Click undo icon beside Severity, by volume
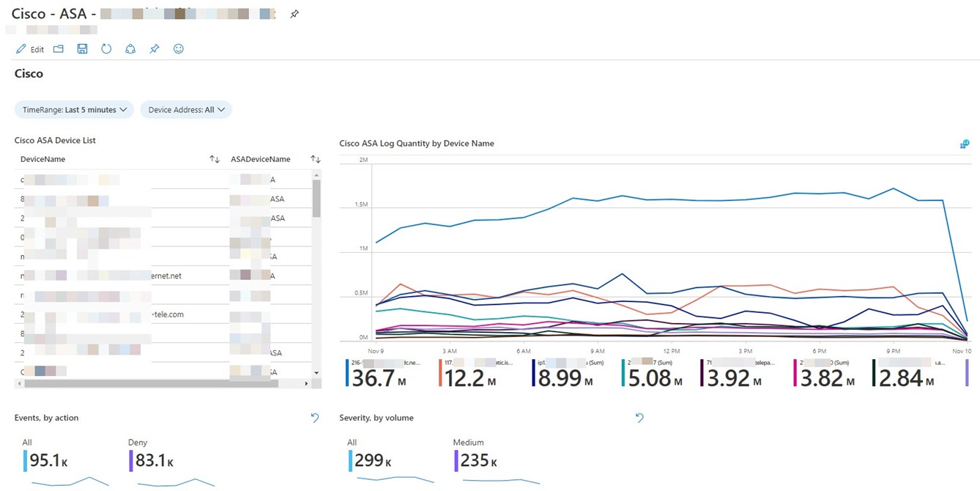This screenshot has width=980, height=491. point(639,418)
